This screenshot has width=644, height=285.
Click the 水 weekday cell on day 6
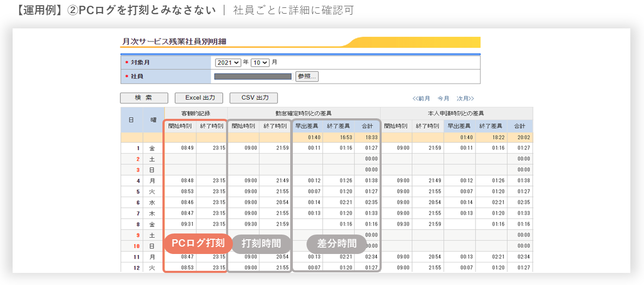coord(152,202)
